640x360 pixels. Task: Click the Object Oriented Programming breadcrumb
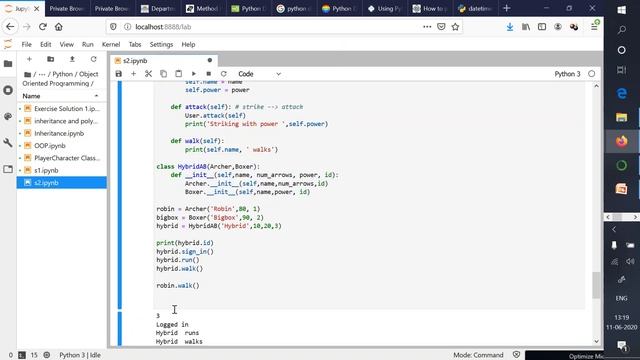(60, 79)
